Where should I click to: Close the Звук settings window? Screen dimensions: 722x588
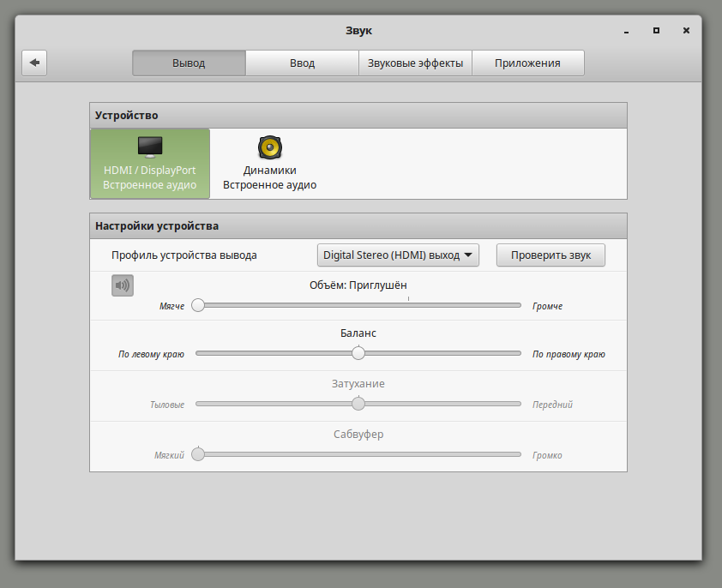click(686, 31)
